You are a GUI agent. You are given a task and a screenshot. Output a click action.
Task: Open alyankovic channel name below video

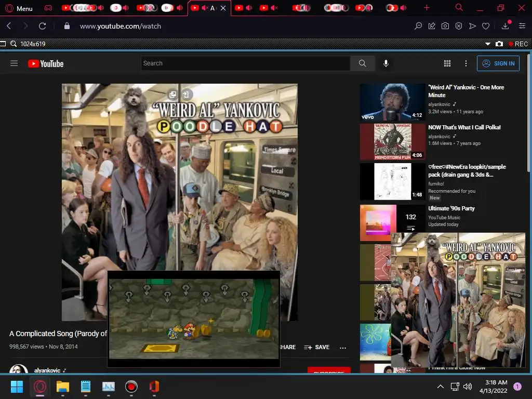coord(47,370)
